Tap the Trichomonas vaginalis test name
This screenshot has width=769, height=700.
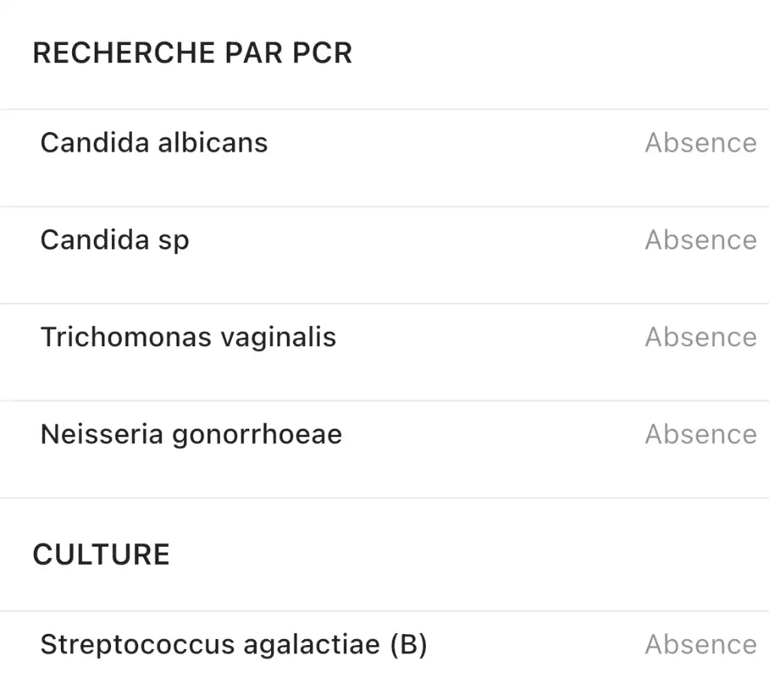[x=188, y=337]
